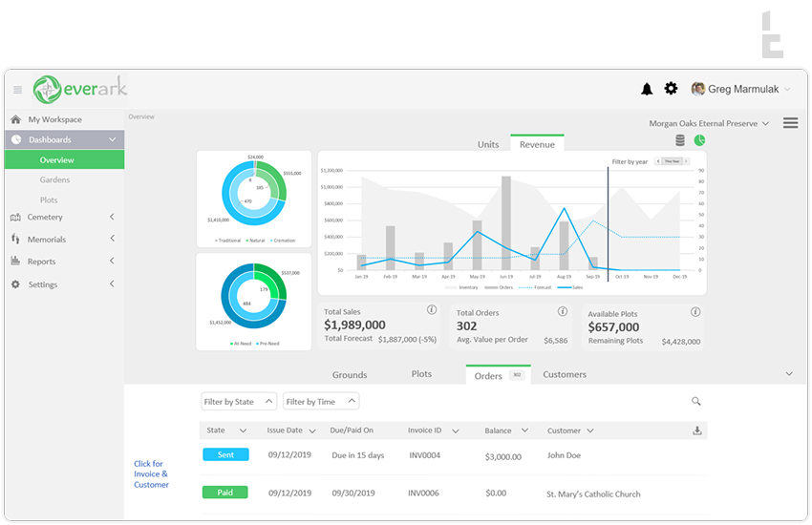812x525 pixels.
Task: Open the Filter by Time dropdown
Action: 320,402
